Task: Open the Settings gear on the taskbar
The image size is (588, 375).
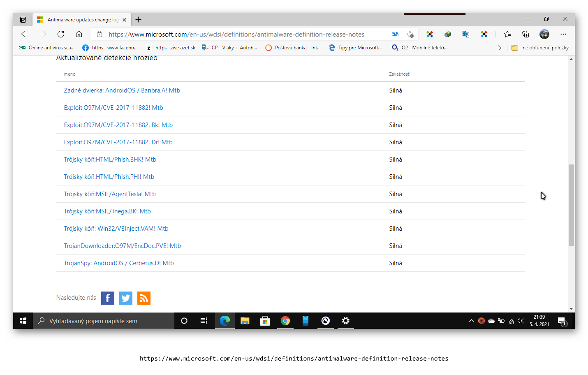Action: click(346, 321)
